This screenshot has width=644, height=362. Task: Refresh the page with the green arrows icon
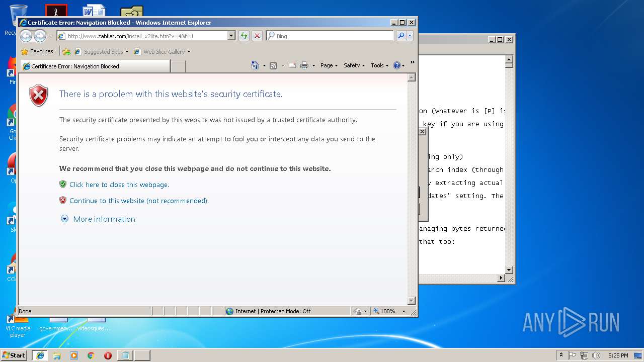(x=244, y=36)
